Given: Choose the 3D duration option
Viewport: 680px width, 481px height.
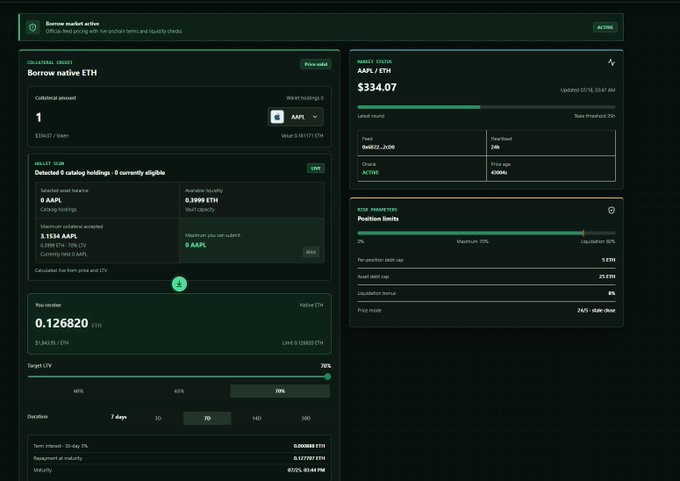Looking at the screenshot, I should [x=158, y=418].
